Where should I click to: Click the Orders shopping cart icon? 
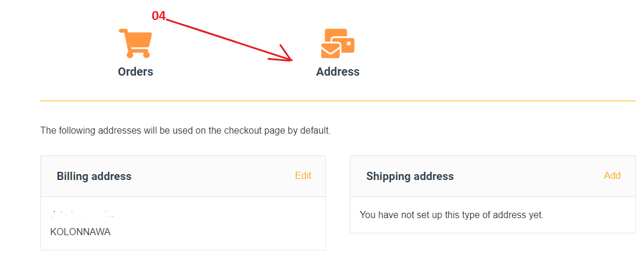135,43
